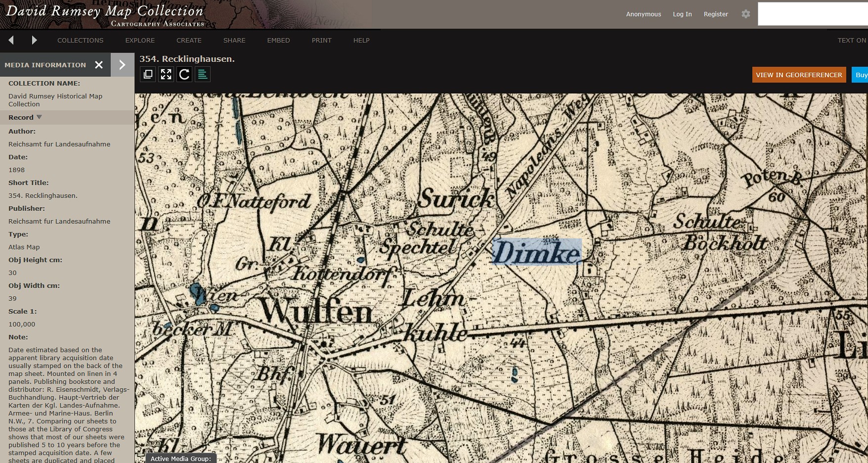Click the Register link
This screenshot has height=463, width=868.
point(716,14)
